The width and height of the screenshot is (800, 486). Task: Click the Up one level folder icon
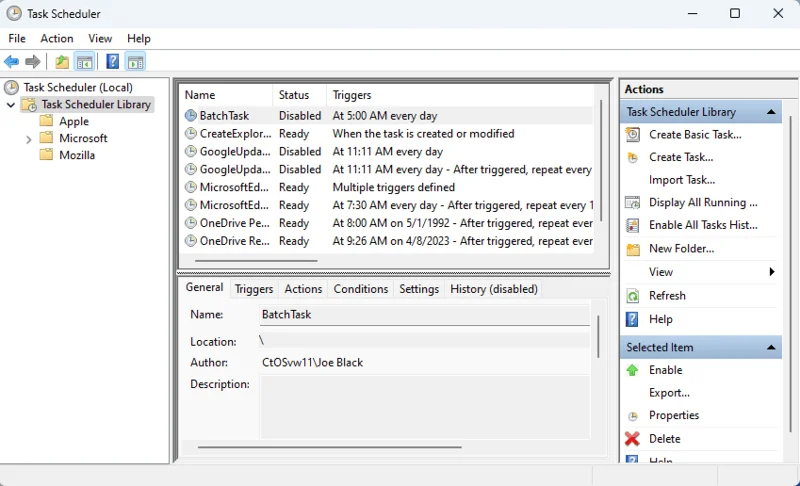click(62, 62)
